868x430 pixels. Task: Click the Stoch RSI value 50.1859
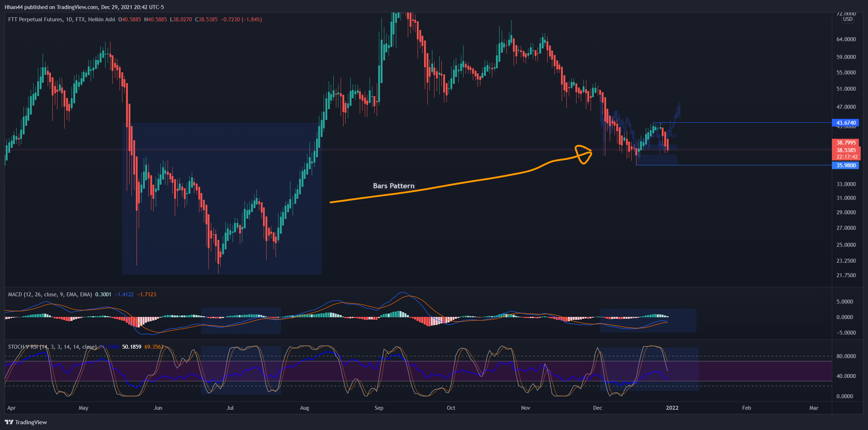pyautogui.click(x=131, y=347)
